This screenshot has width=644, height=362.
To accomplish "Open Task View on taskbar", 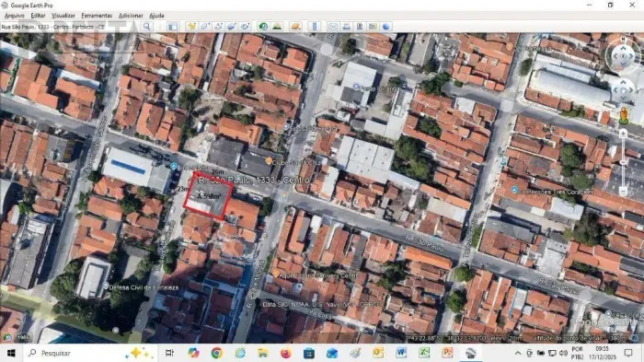I will 169,353.
